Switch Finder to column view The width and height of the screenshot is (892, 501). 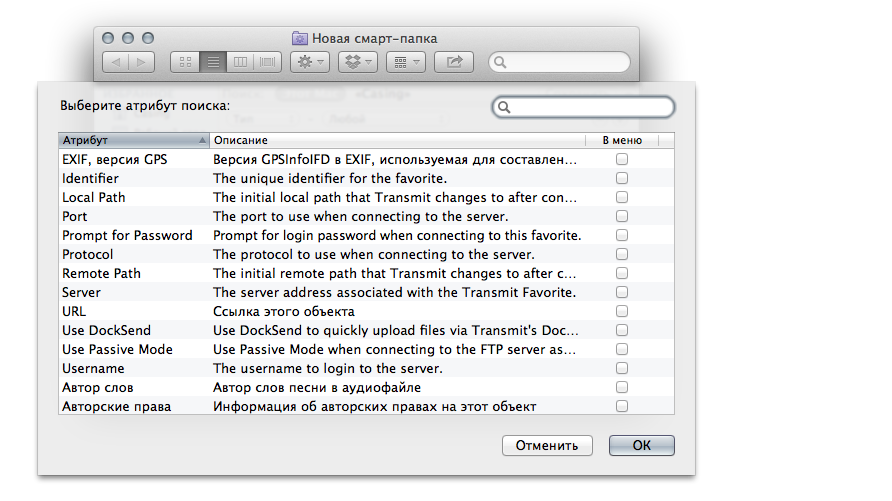(240, 62)
